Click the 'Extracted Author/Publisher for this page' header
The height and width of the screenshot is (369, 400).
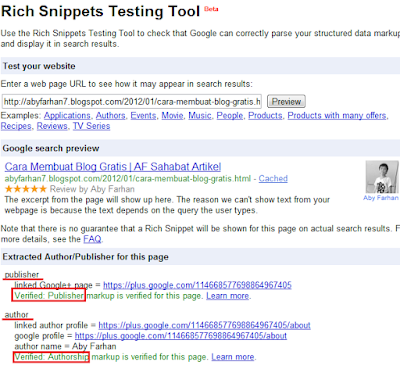(x=85, y=257)
